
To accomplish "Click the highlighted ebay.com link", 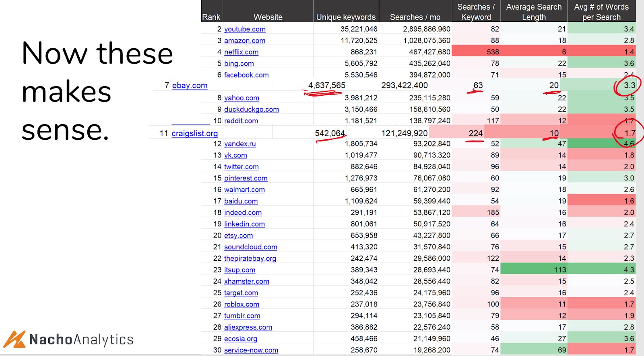I will coord(190,85).
